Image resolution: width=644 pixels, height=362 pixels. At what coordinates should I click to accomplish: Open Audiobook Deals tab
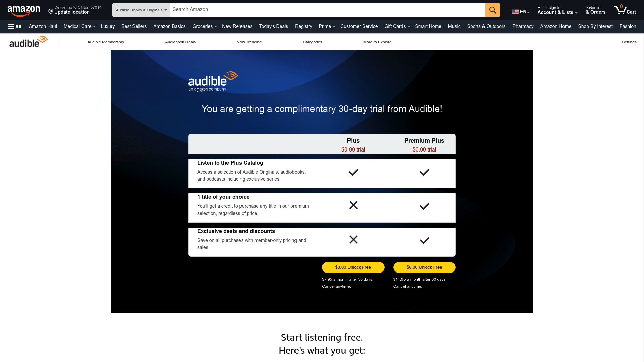pos(180,42)
